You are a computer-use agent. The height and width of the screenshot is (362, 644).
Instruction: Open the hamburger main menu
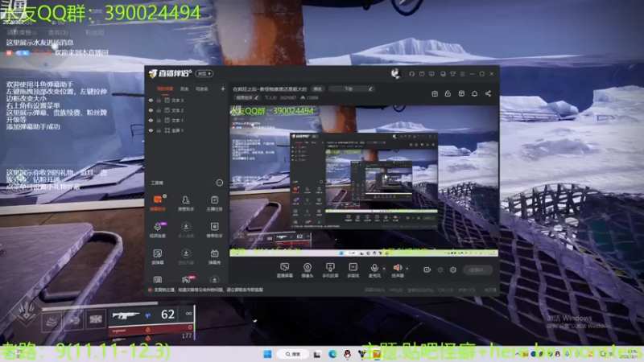point(462,74)
